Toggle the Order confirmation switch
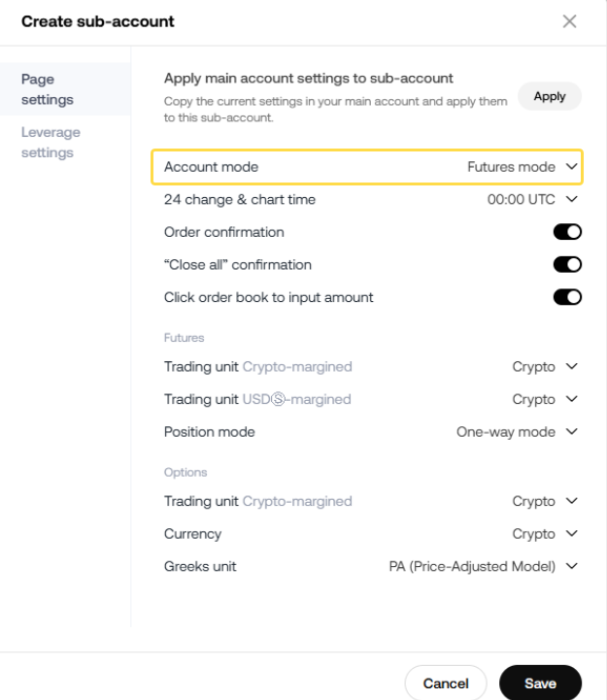 click(x=567, y=232)
